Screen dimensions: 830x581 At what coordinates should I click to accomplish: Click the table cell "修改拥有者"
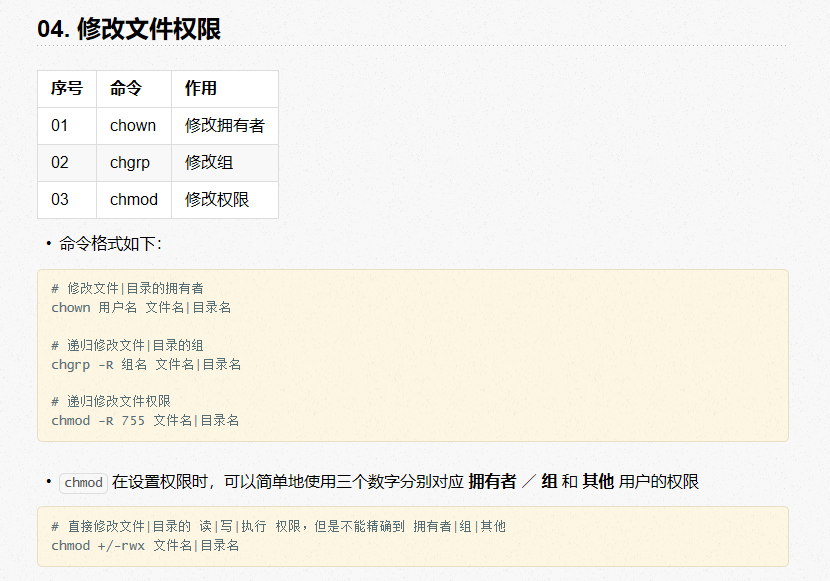coord(225,126)
